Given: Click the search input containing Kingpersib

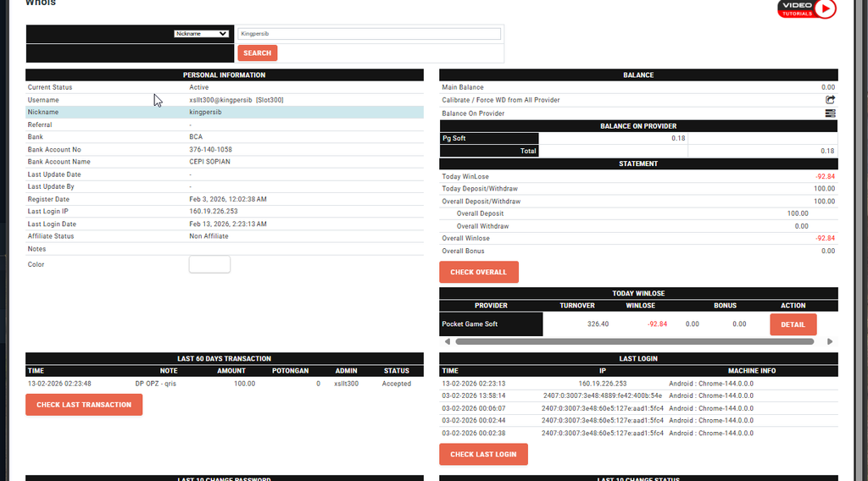Looking at the screenshot, I should pos(370,34).
